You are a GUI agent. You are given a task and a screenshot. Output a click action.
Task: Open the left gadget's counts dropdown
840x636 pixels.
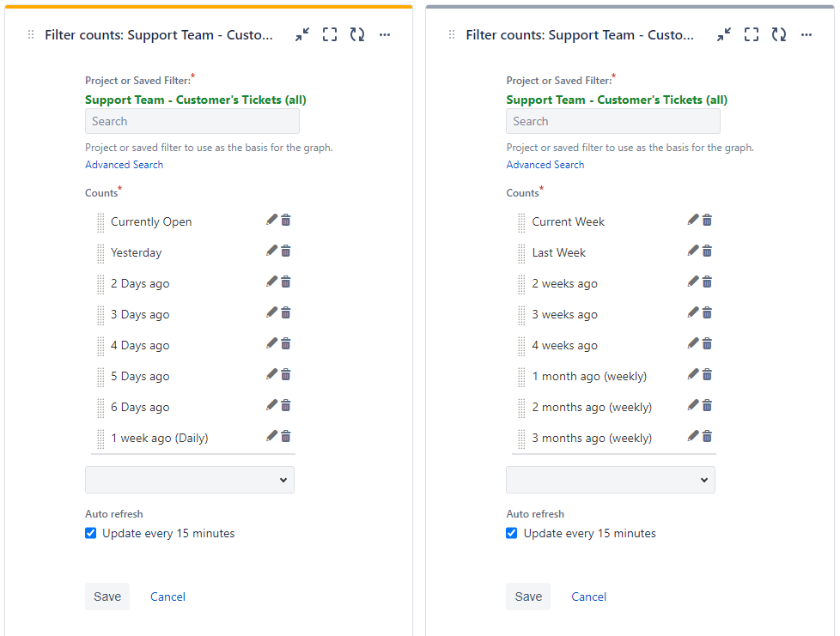[190, 480]
